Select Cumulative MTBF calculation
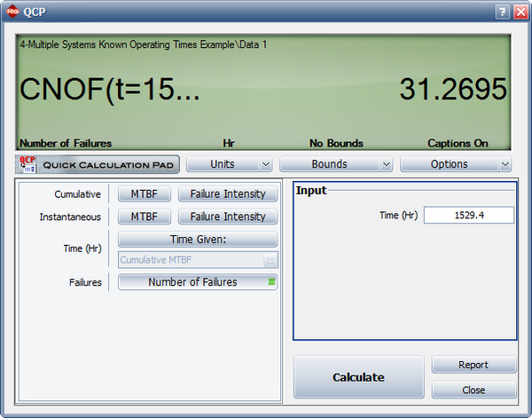This screenshot has height=418, width=532. [x=145, y=194]
